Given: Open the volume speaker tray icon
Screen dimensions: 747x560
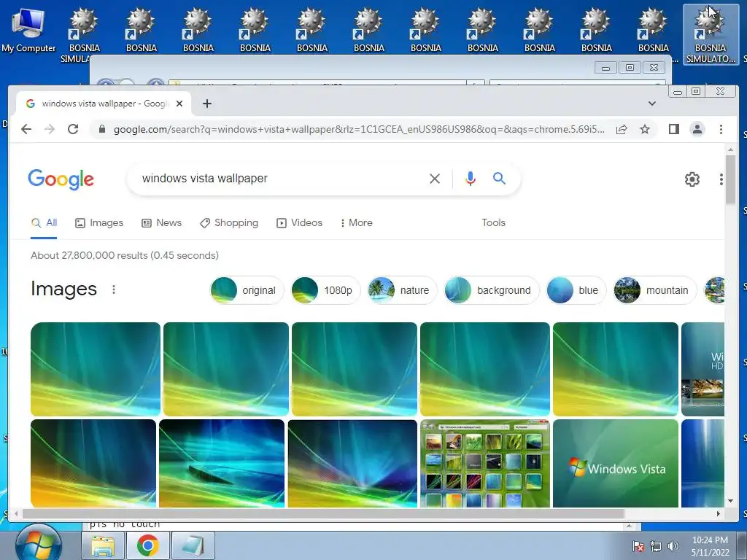Looking at the screenshot, I should pos(673,546).
